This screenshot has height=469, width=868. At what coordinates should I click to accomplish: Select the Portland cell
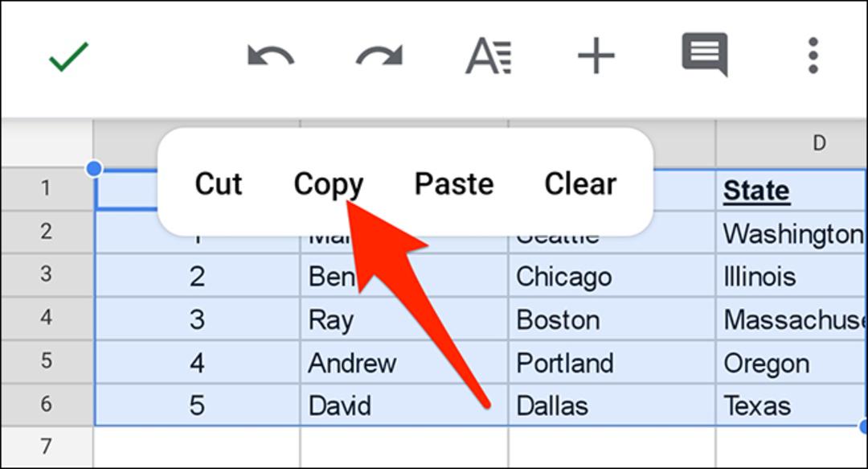click(x=612, y=362)
